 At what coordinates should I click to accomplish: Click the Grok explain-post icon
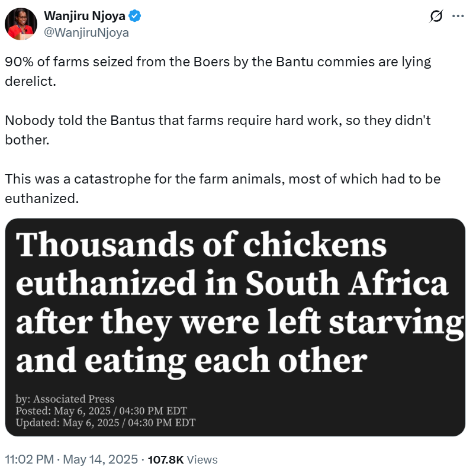coord(436,17)
